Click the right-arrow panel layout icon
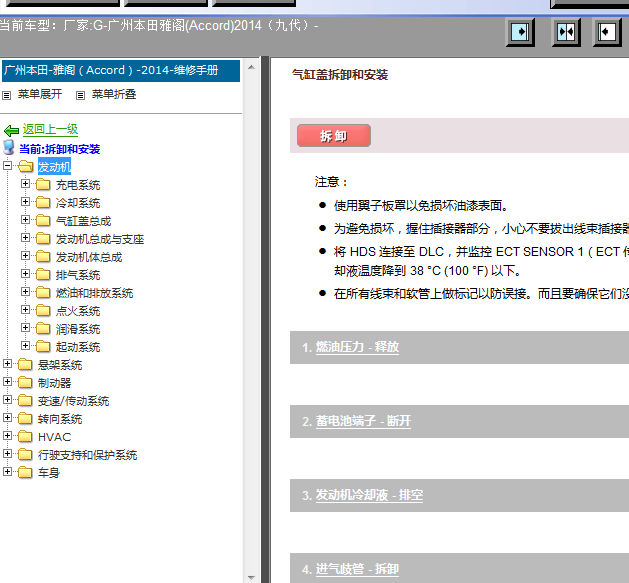The width and height of the screenshot is (629, 583). 520,32
